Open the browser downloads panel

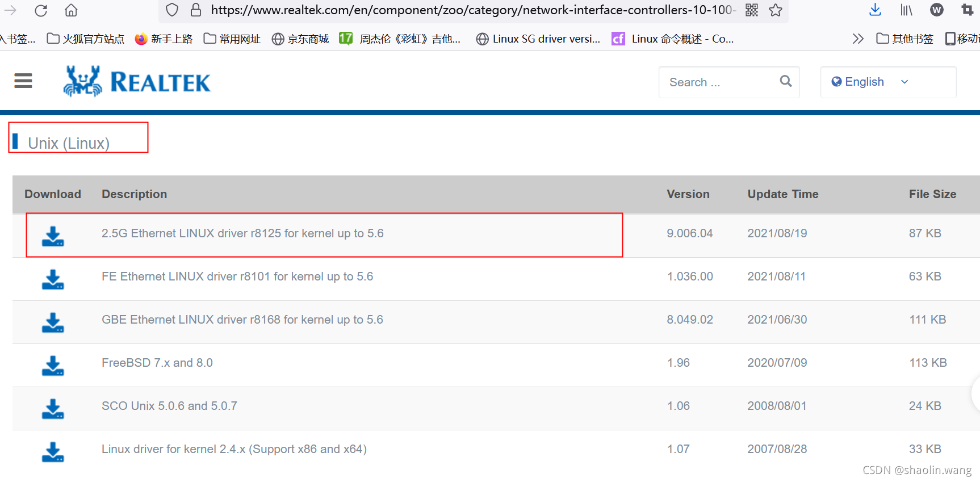tap(875, 10)
